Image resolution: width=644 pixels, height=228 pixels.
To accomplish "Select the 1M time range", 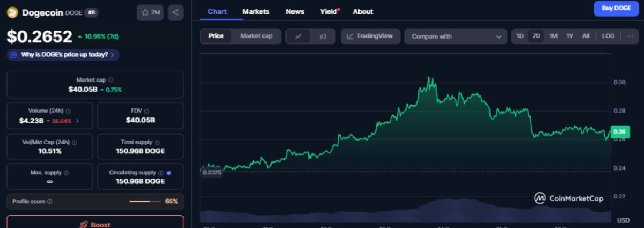I will tap(553, 36).
